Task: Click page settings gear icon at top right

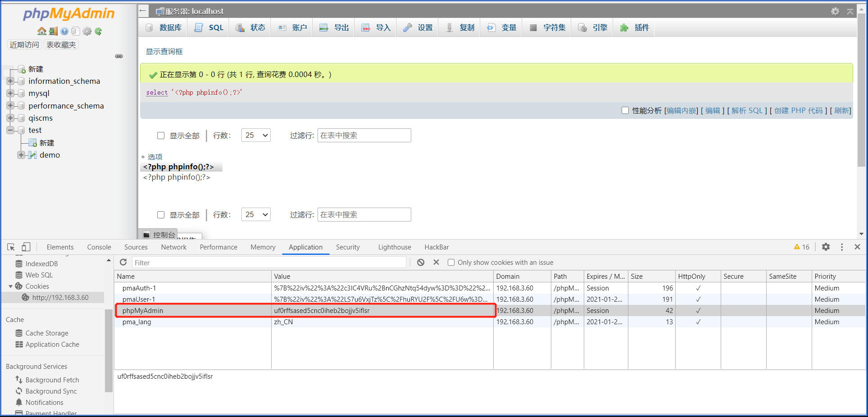Action: [x=835, y=11]
